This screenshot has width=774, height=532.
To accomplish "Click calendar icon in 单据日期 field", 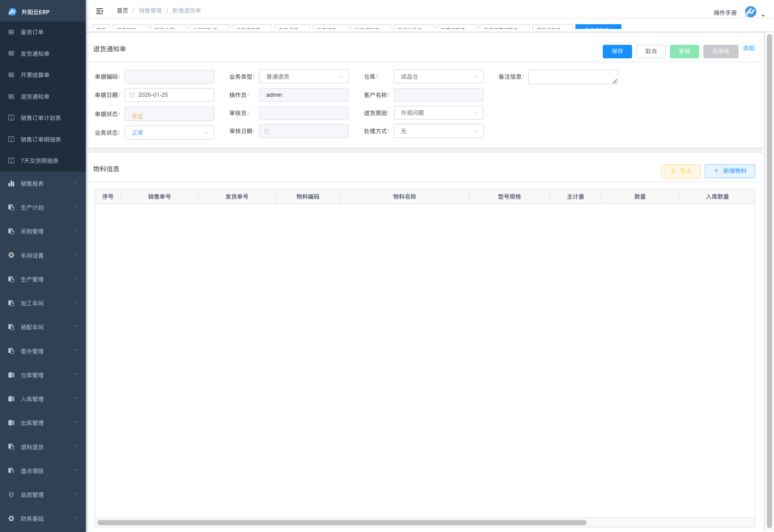I will pyautogui.click(x=132, y=95).
